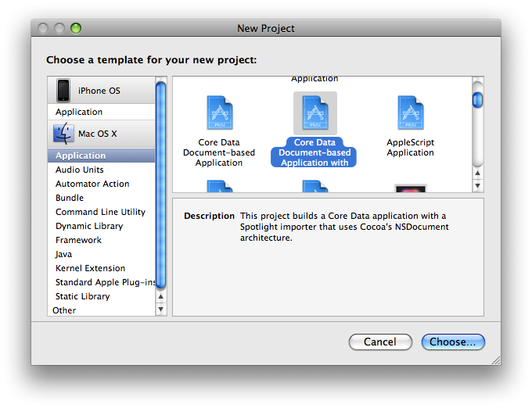The image size is (532, 408).
Task: Click the green zoom window button
Action: [76, 28]
